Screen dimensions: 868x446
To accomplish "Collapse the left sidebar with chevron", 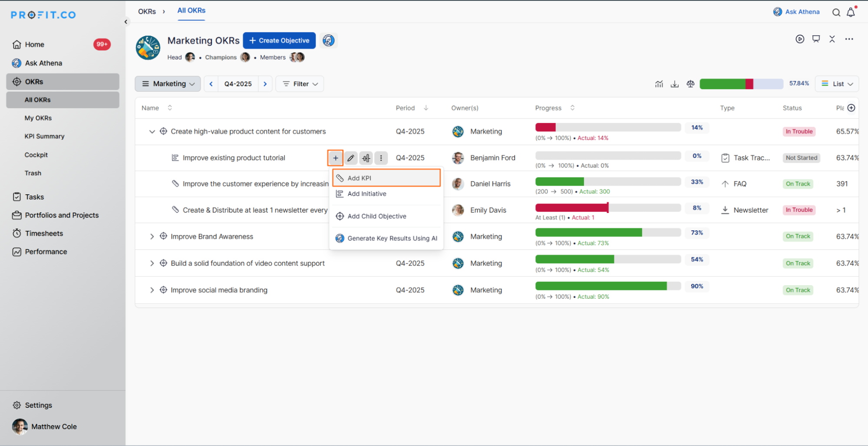I will click(x=126, y=22).
